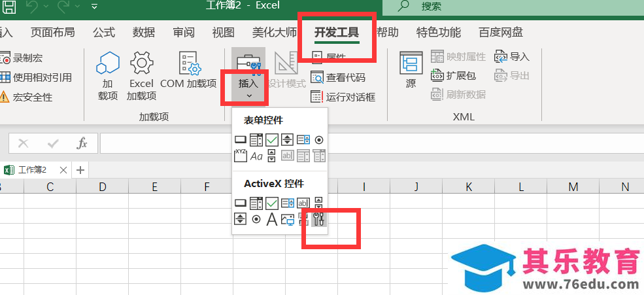Switch to the 数据 tab
Image resolution: width=644 pixels, height=295 pixels.
(x=144, y=32)
